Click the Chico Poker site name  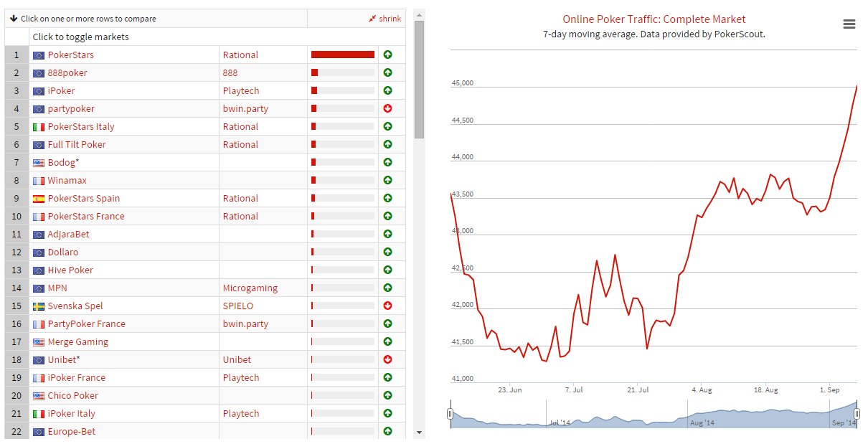coord(73,395)
